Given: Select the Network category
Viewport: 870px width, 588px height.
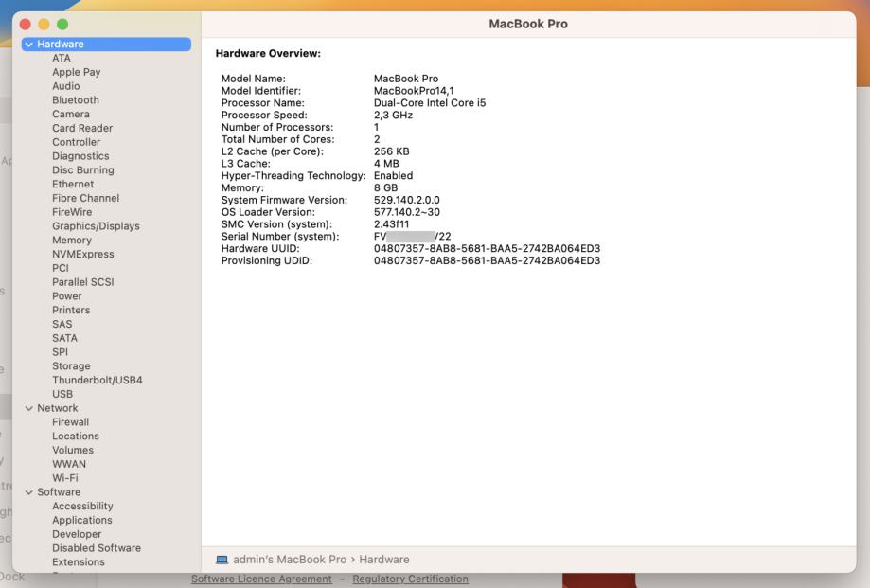Looking at the screenshot, I should point(57,408).
